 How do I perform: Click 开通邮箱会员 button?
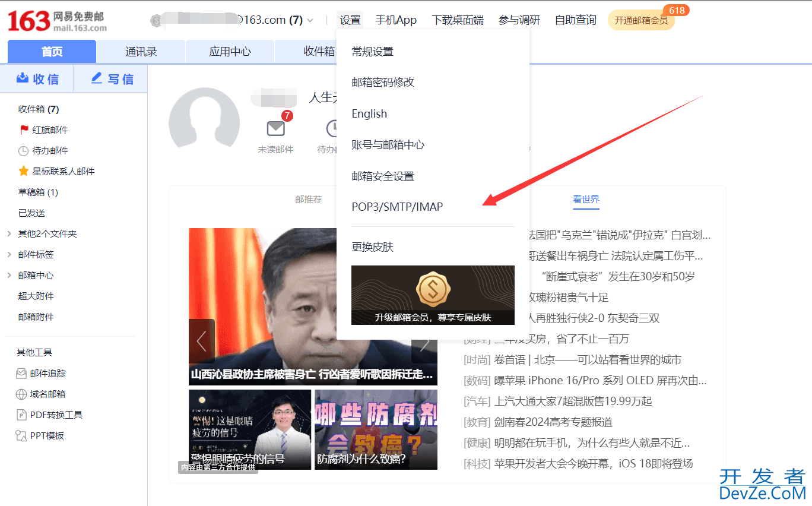641,20
